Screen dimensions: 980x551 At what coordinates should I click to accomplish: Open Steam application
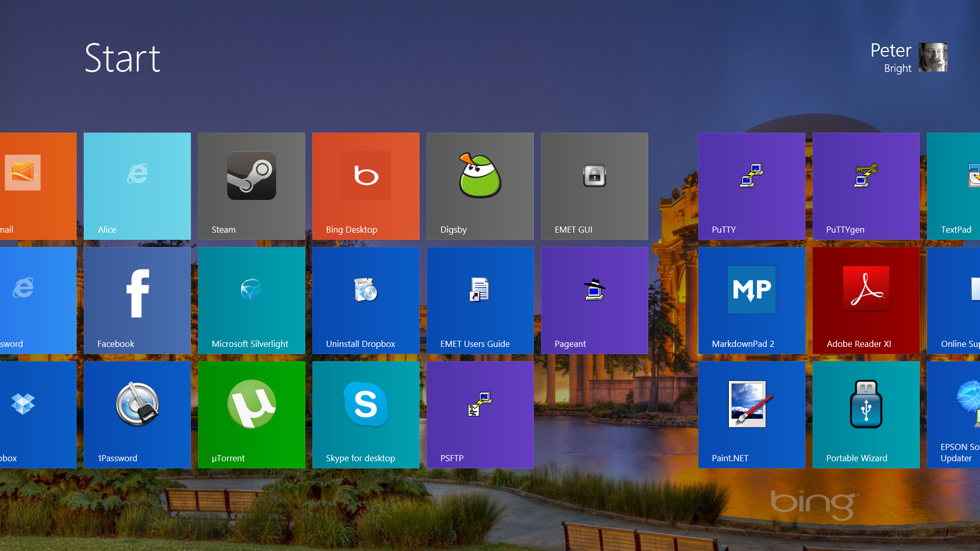click(252, 186)
